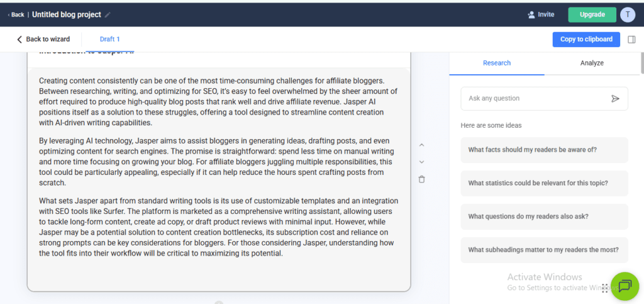Click Copy to clipboard

pos(586,40)
